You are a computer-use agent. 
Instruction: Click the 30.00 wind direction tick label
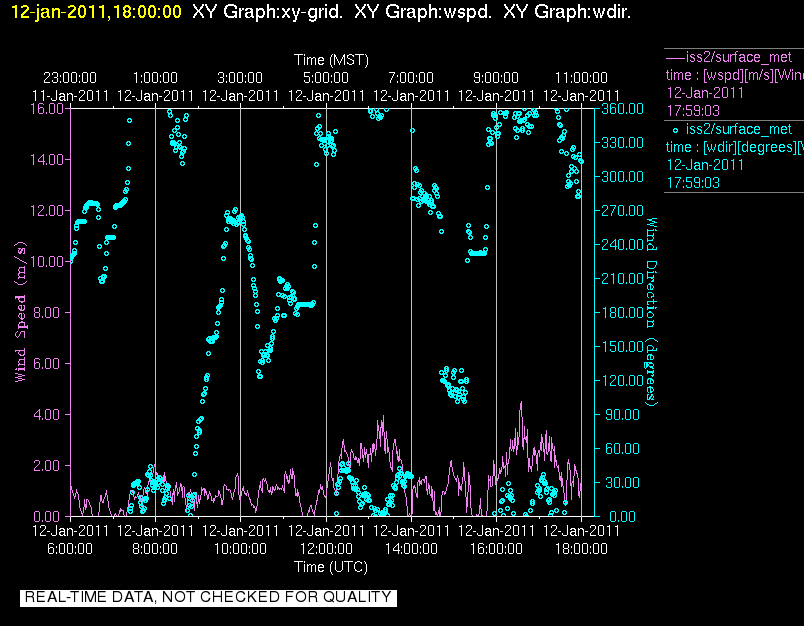(x=622, y=482)
